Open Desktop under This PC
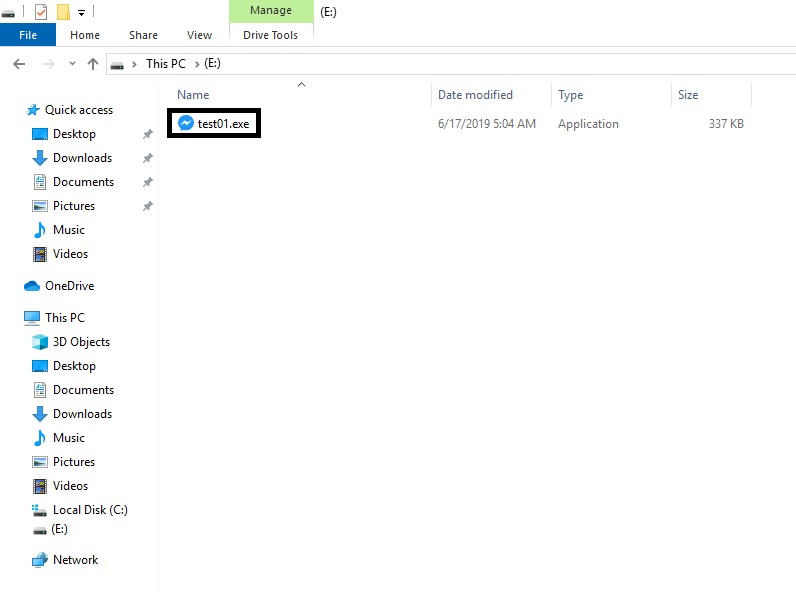Screen dimensions: 796x592 [74, 366]
